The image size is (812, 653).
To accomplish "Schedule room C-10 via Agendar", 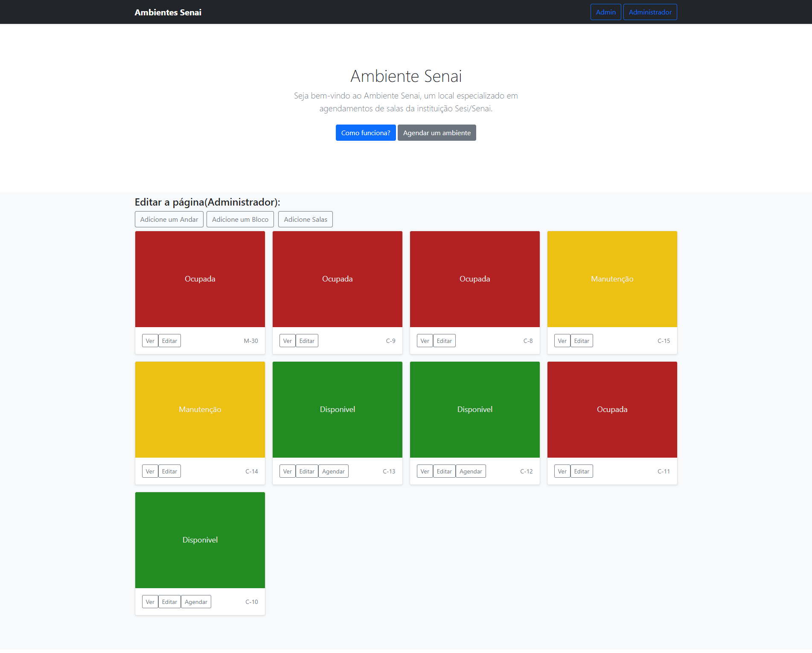I will tap(196, 602).
